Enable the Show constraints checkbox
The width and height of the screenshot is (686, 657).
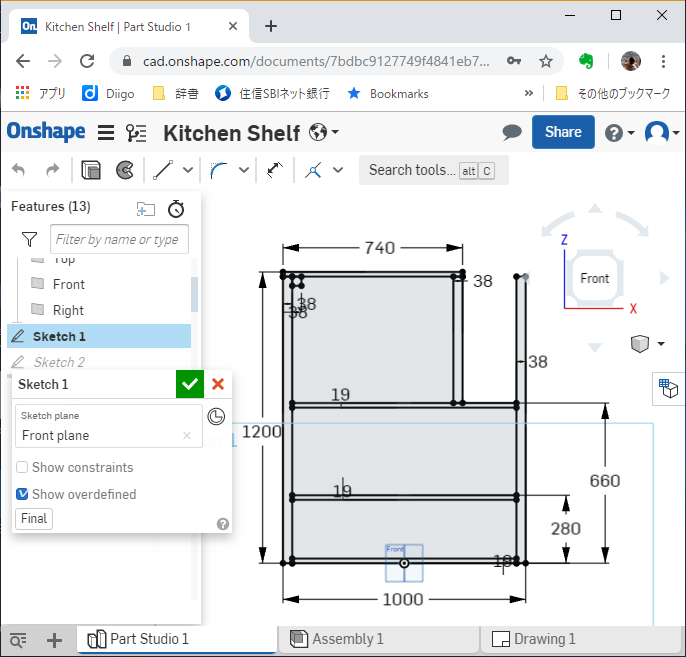pyautogui.click(x=22, y=467)
